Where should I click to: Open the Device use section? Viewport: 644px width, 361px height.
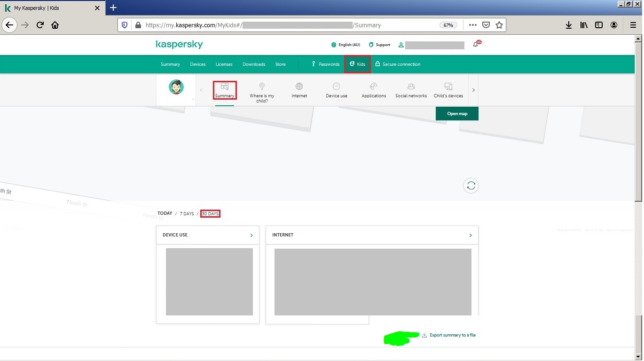click(x=337, y=90)
